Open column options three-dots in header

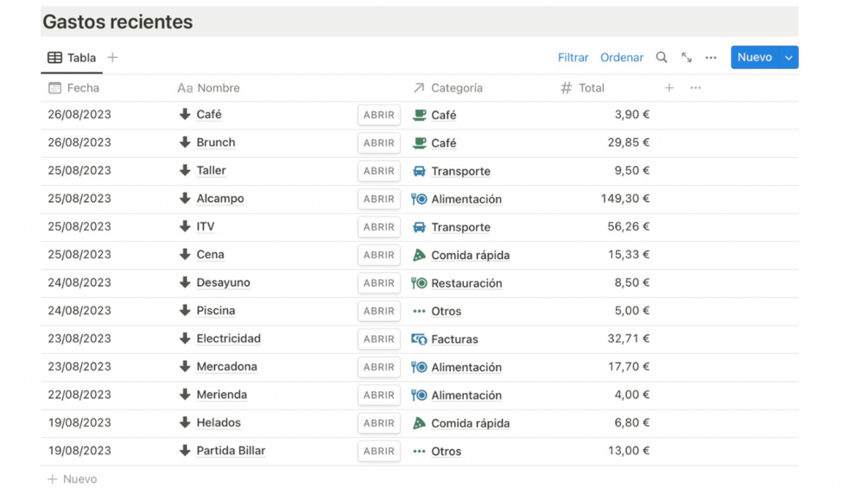pyautogui.click(x=695, y=88)
